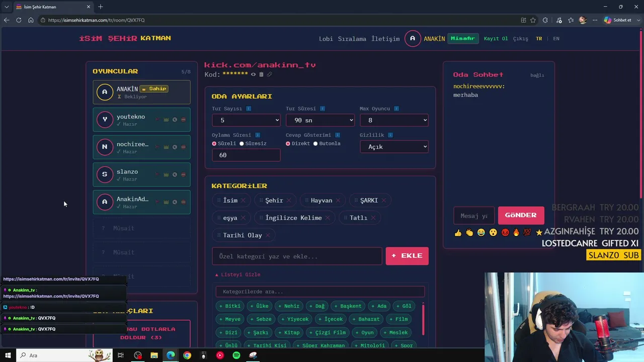Remove the Hayvan category
The image size is (644, 362).
(338, 201)
